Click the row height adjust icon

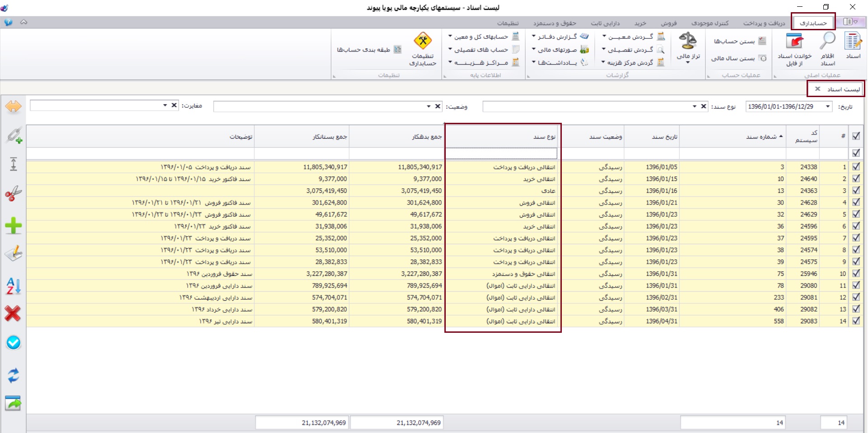tap(14, 164)
